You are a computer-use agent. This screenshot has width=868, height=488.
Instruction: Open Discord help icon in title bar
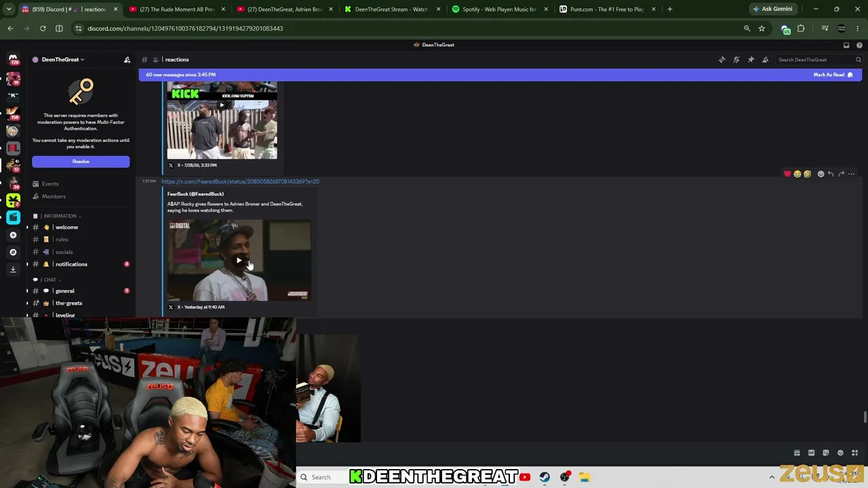[x=859, y=45]
